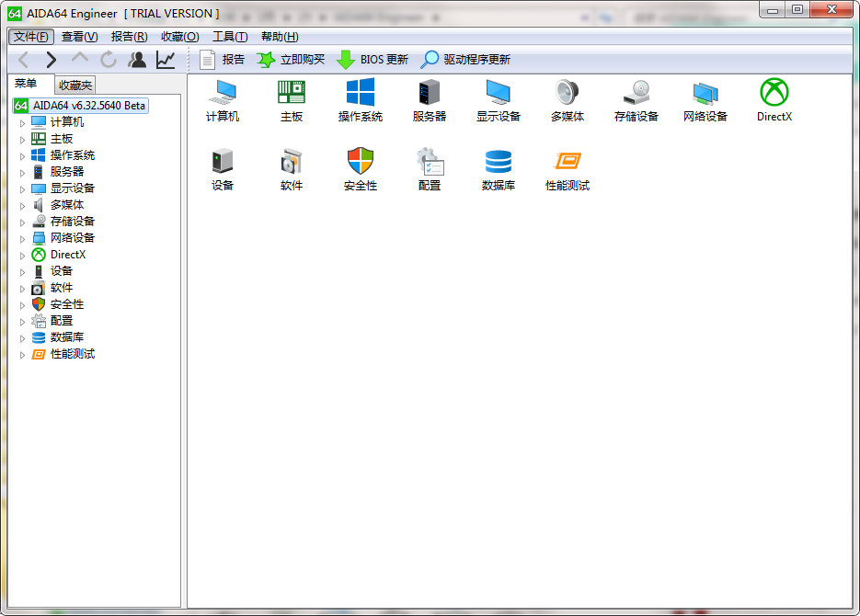Open the 设备 devices icon in main panel
Image resolution: width=860 pixels, height=616 pixels.
pos(223,170)
